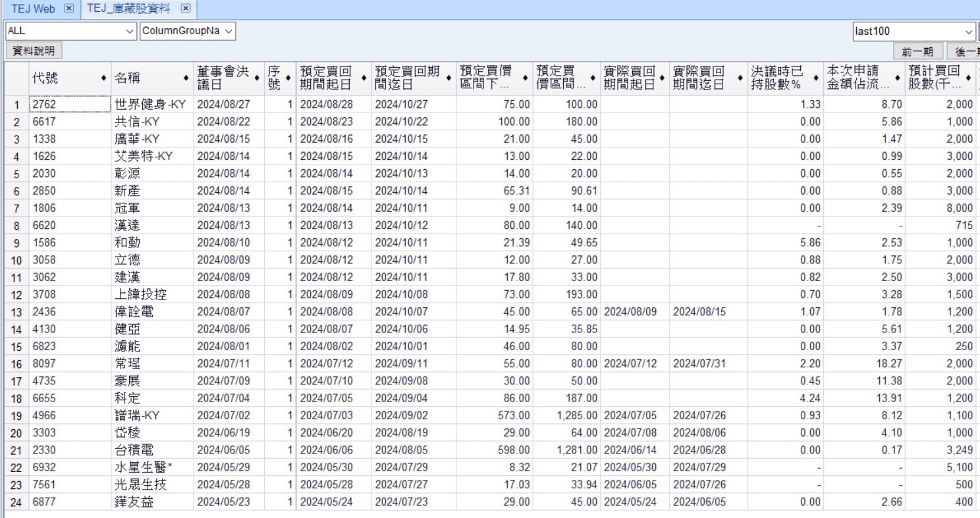This screenshot has width=980, height=518.
Task: Switch to the TEJ Web tab
Action: (33, 9)
